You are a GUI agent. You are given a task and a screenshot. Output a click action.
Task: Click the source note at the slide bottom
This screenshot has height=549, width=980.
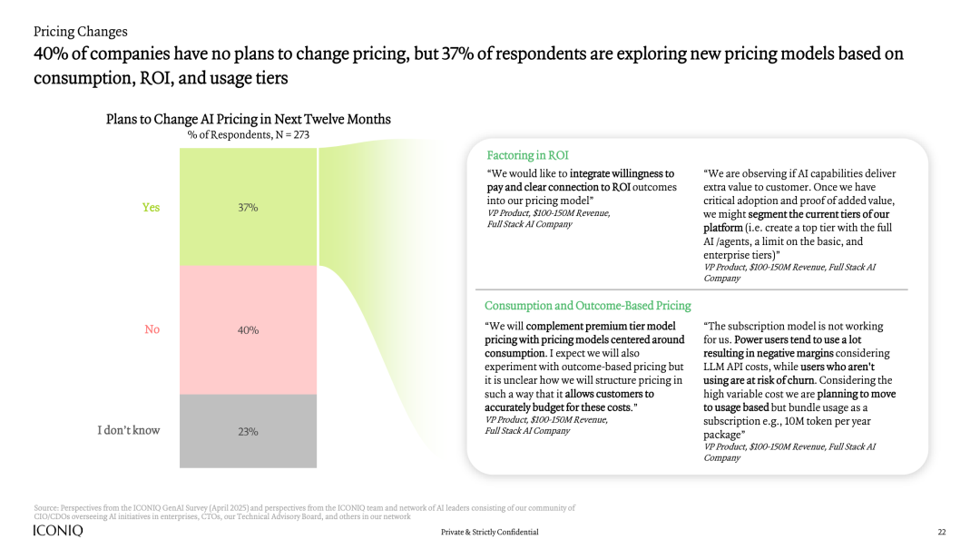click(x=304, y=512)
